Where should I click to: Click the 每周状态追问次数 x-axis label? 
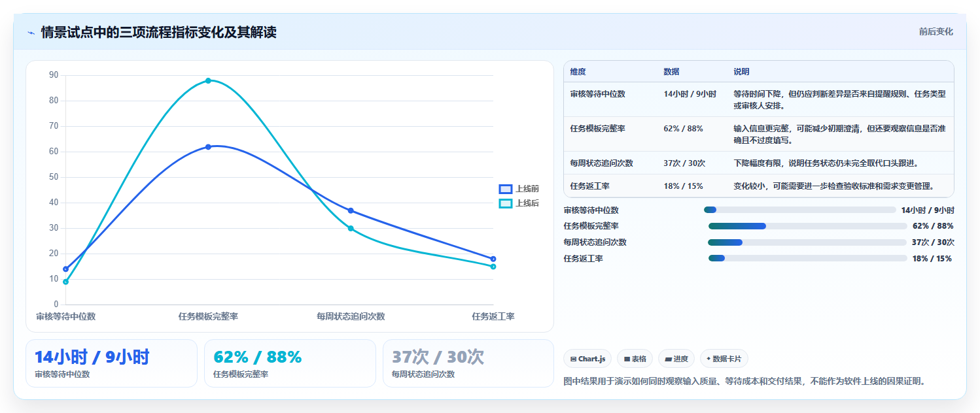coord(351,316)
